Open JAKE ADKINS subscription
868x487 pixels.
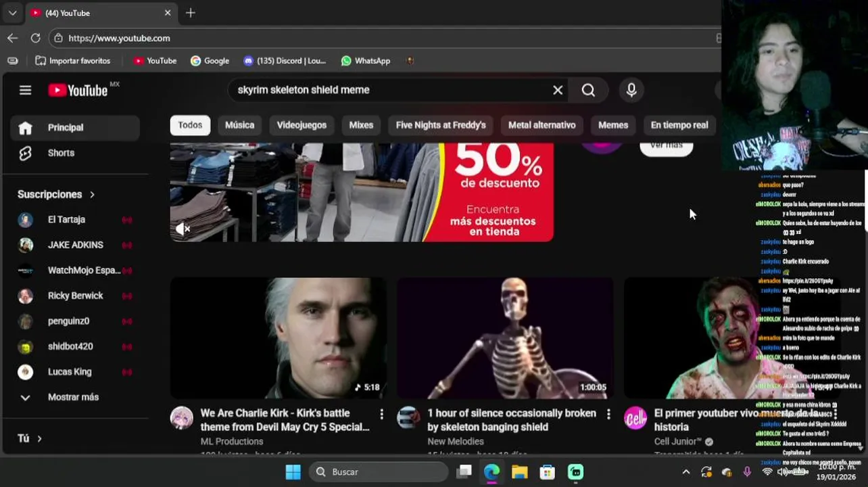[74, 245]
